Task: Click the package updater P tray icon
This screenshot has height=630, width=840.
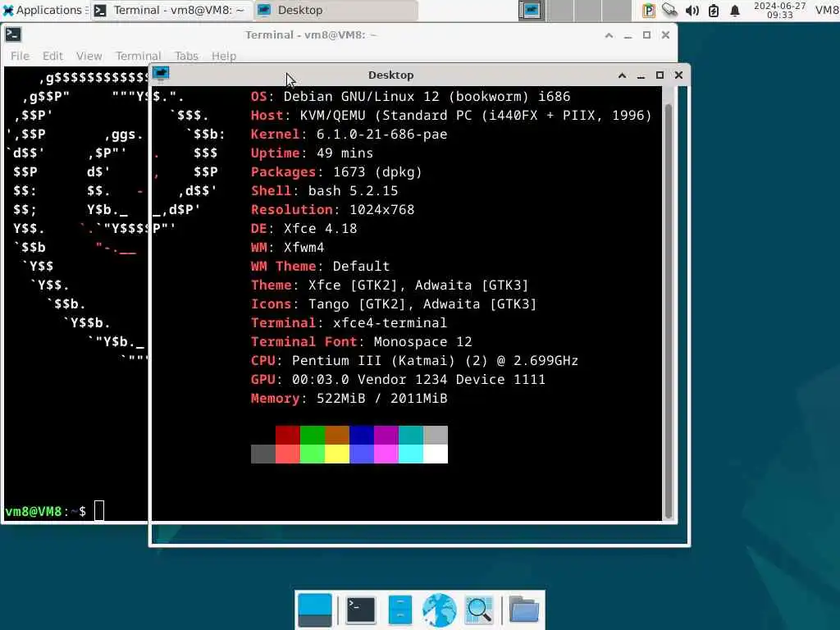Action: 648,10
